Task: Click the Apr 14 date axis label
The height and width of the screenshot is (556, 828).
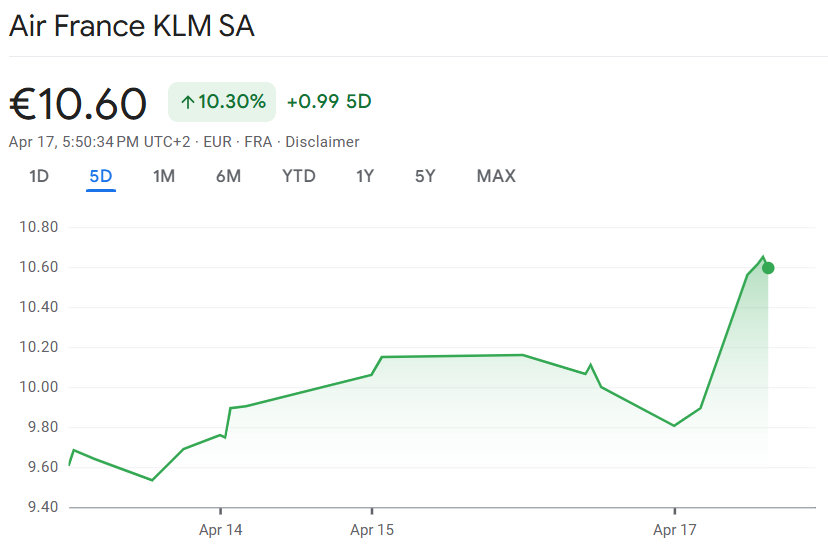Action: coord(220,530)
